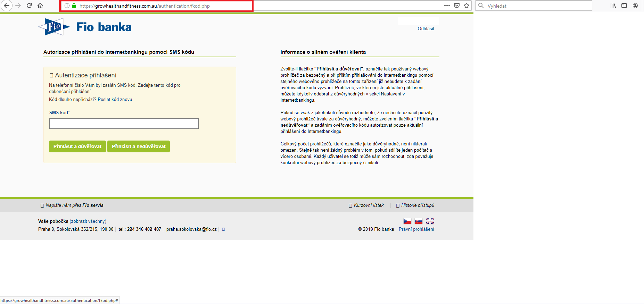644x304 pixels.
Task: Reload the page with the refresh icon
Action: 29,6
